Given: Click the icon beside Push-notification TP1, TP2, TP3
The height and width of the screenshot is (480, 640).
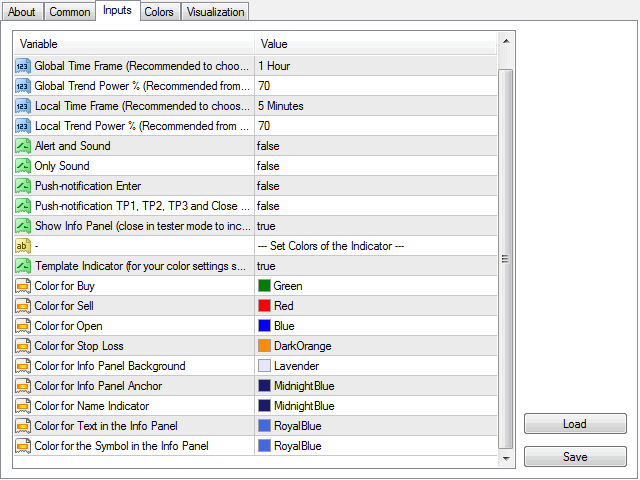Looking at the screenshot, I should (x=23, y=206).
